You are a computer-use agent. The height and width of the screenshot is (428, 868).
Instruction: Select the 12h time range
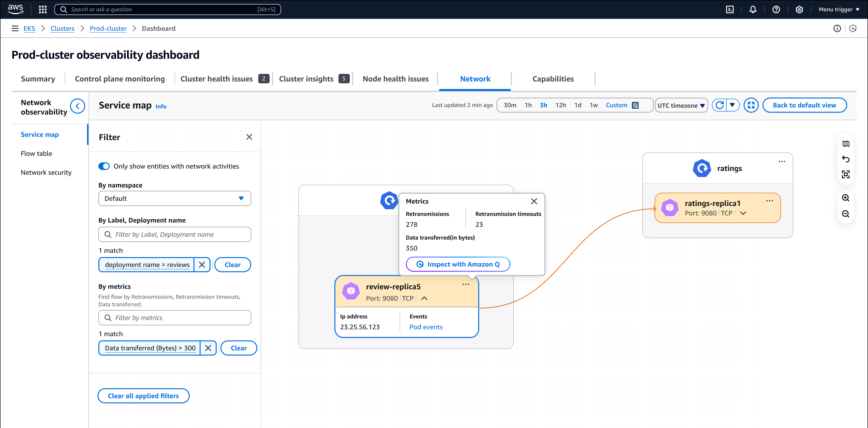tap(561, 105)
